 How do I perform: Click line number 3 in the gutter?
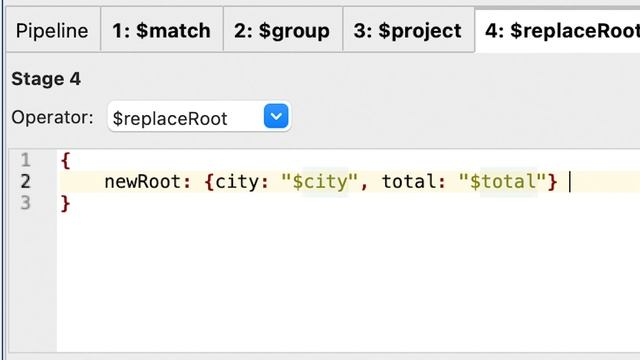coord(26,203)
